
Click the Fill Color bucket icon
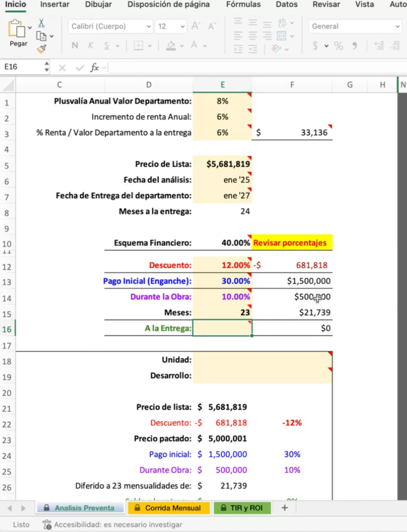tap(171, 45)
